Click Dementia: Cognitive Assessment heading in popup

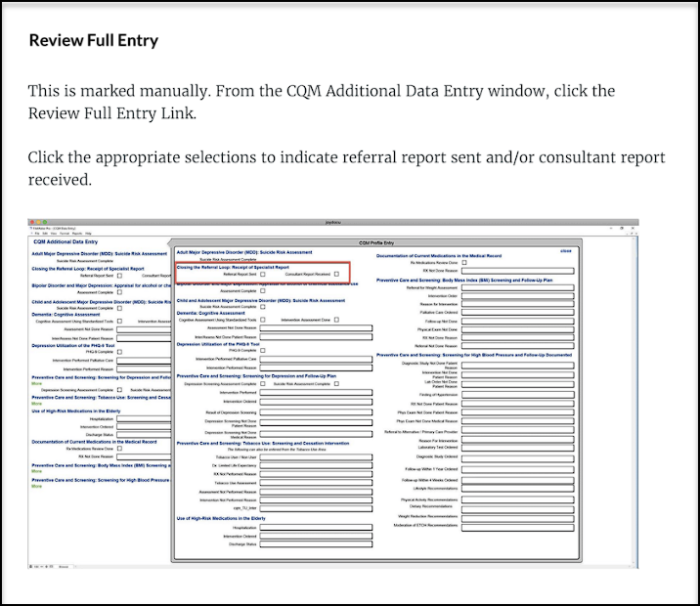[211, 314]
